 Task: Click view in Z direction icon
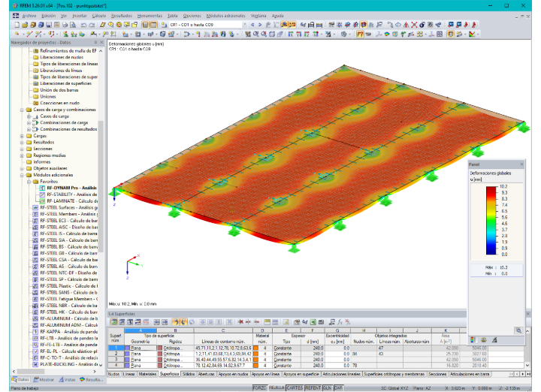pyautogui.click(x=307, y=34)
